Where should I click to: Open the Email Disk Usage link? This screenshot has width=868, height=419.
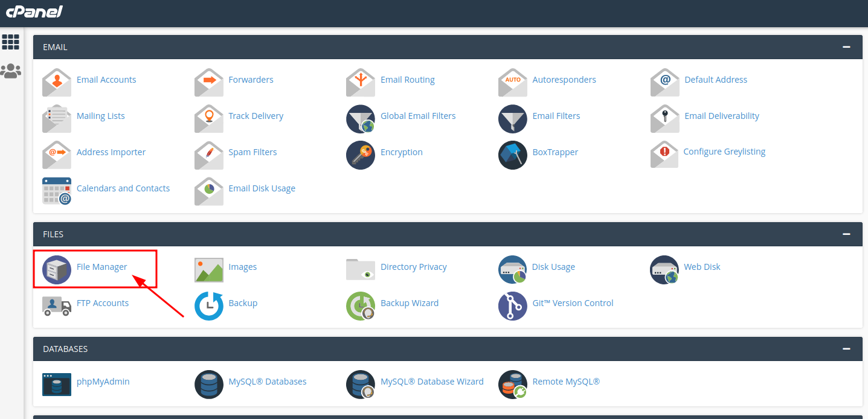point(262,188)
